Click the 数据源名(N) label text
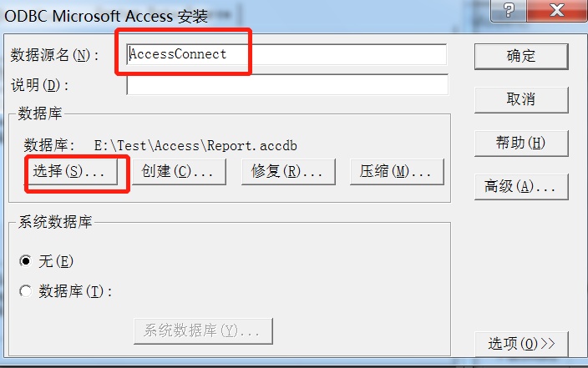 pyautogui.click(x=55, y=55)
